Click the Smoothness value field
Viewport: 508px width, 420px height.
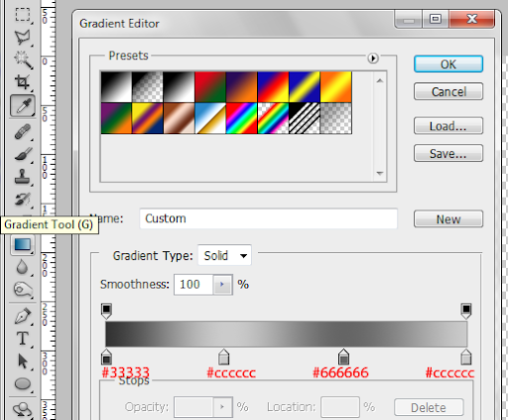point(193,284)
